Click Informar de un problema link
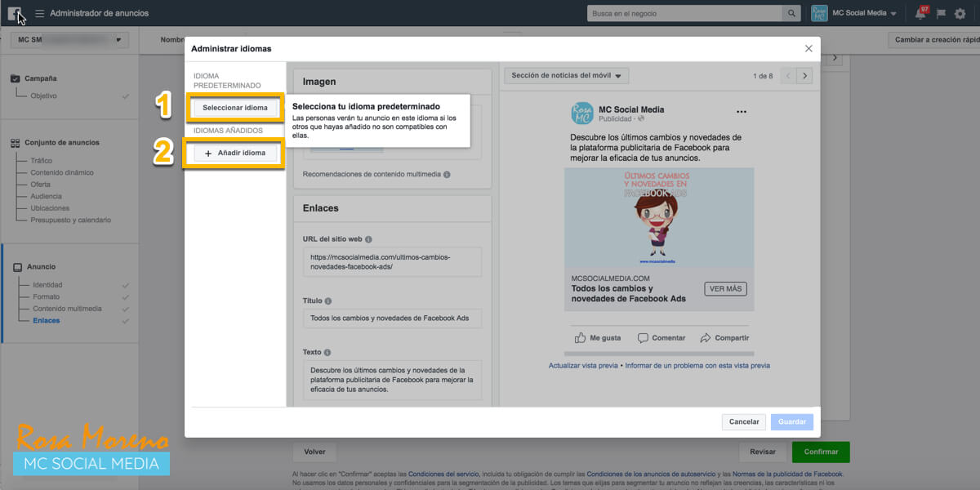Screen dimensions: 980x490 coord(697,366)
